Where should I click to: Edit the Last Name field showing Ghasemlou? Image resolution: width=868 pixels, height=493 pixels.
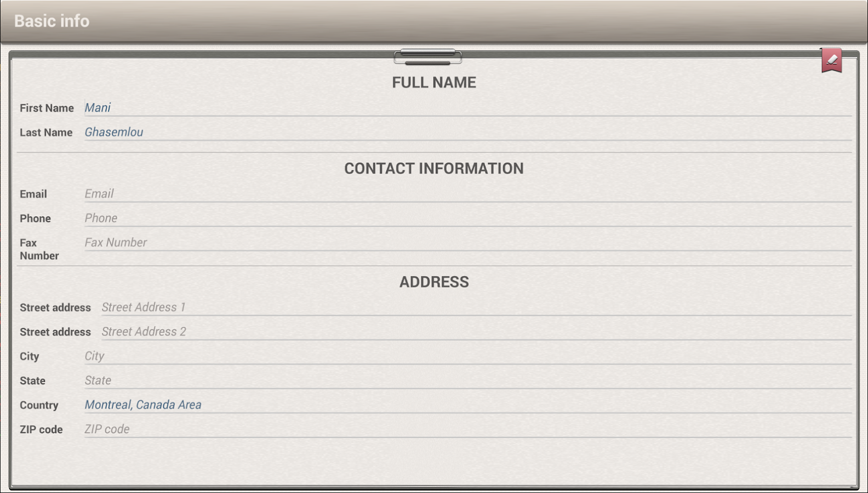click(468, 132)
